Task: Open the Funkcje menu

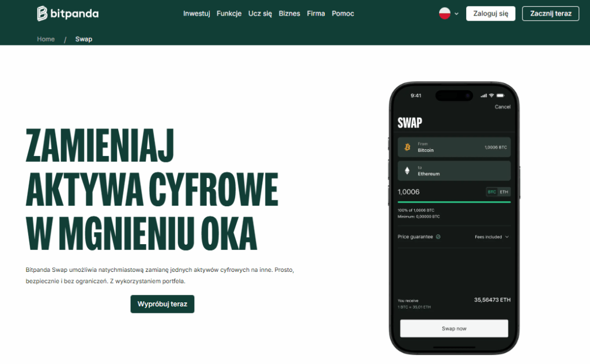Action: point(229,14)
